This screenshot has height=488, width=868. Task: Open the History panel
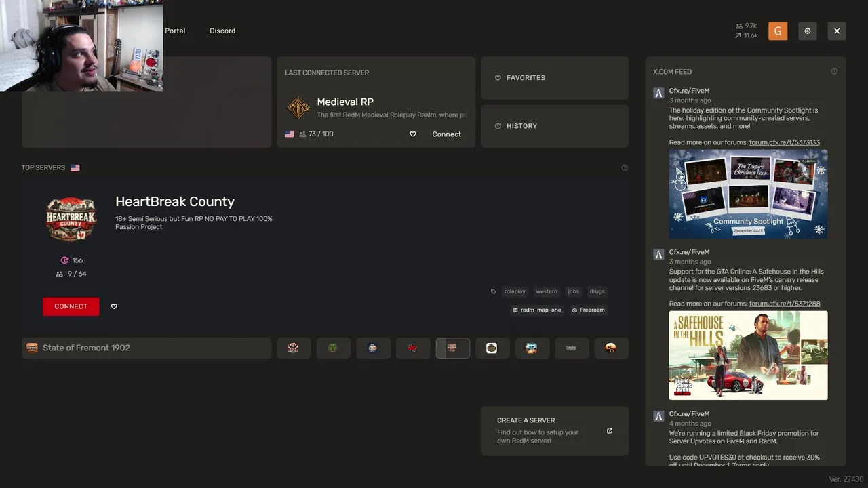(x=555, y=126)
